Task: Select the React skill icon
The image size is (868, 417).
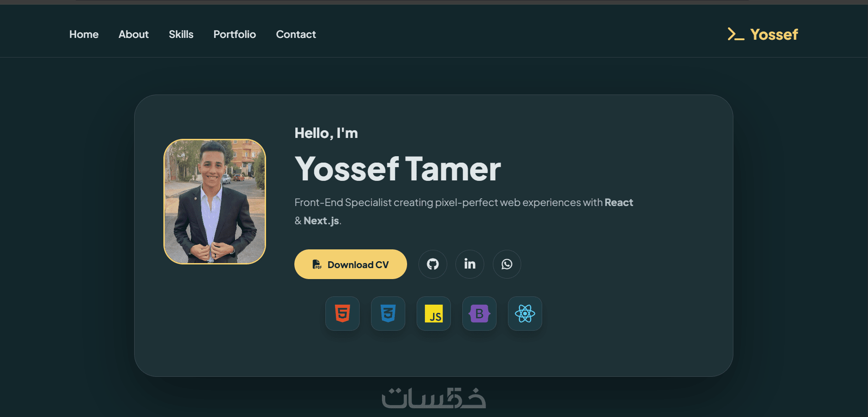Action: click(525, 313)
